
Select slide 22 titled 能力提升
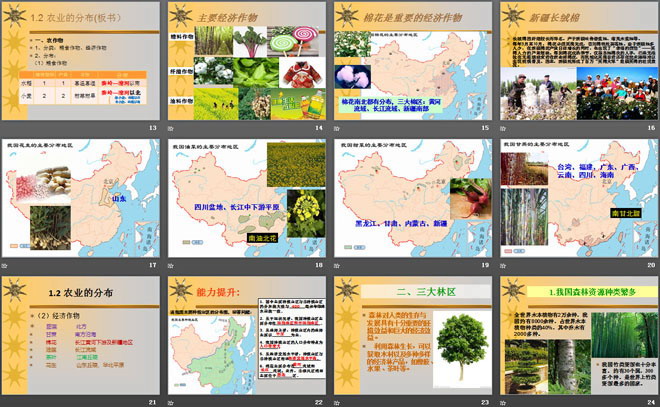[247, 335]
